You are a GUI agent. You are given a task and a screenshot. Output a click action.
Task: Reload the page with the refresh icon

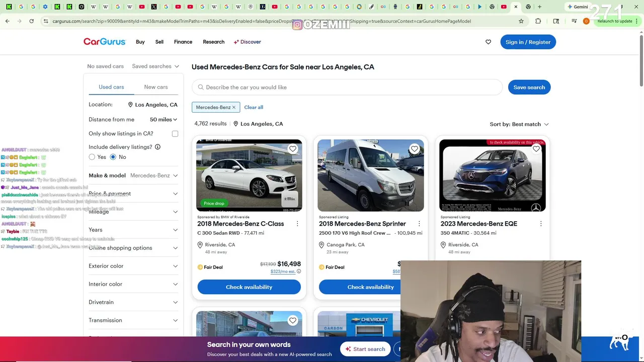[x=31, y=21]
